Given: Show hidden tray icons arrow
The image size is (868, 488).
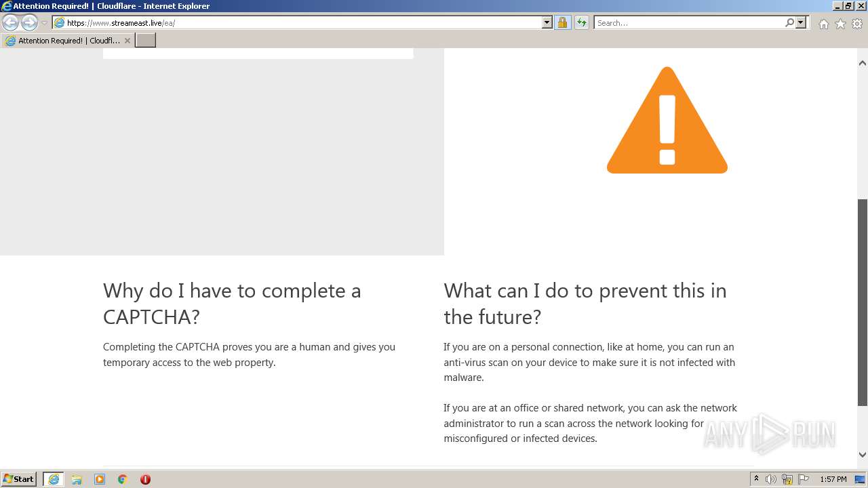Looking at the screenshot, I should (756, 479).
